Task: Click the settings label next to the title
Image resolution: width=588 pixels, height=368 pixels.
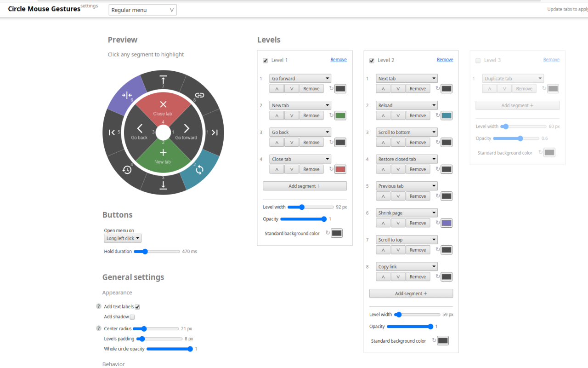Action: click(x=89, y=6)
